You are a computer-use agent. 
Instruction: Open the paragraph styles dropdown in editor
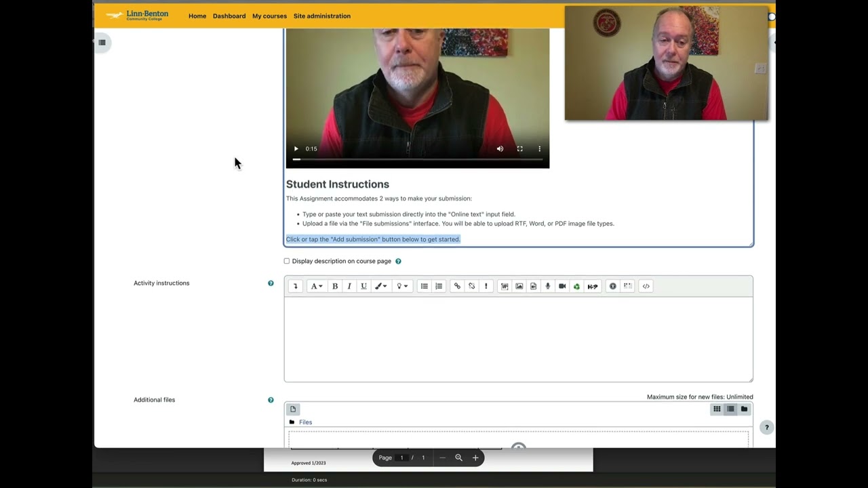click(x=316, y=286)
